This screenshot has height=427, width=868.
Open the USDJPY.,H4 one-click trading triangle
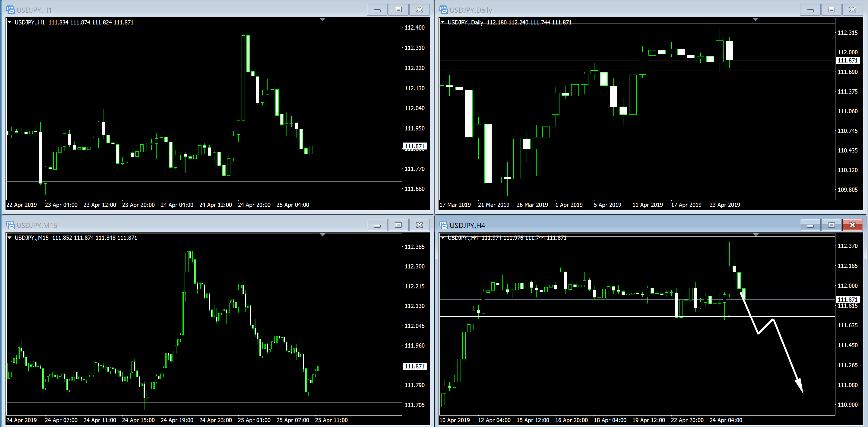pos(443,237)
